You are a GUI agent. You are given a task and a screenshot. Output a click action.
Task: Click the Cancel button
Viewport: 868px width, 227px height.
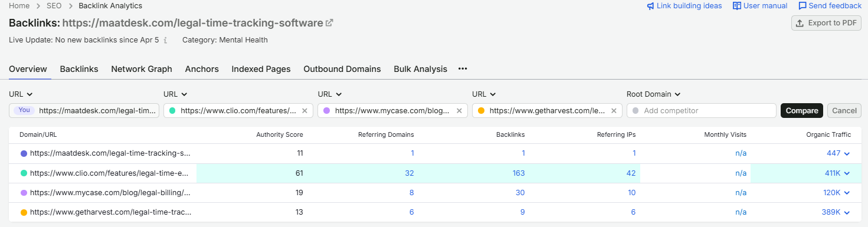844,111
